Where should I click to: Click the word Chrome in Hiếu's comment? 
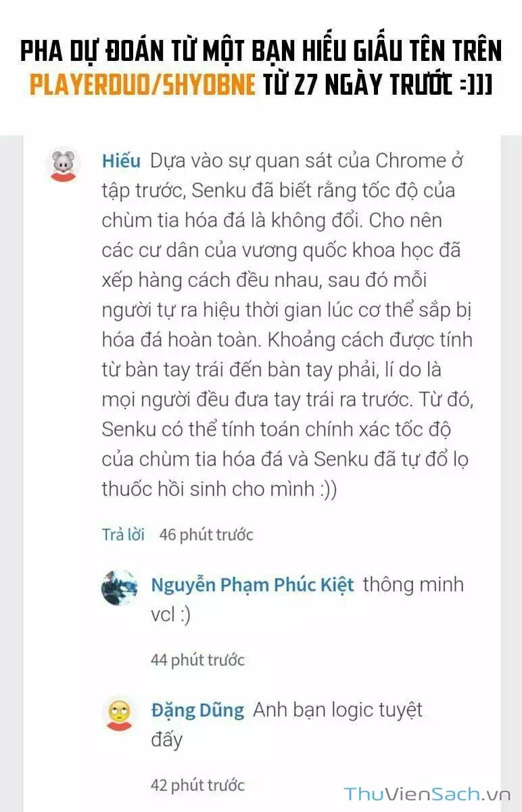[411, 161]
